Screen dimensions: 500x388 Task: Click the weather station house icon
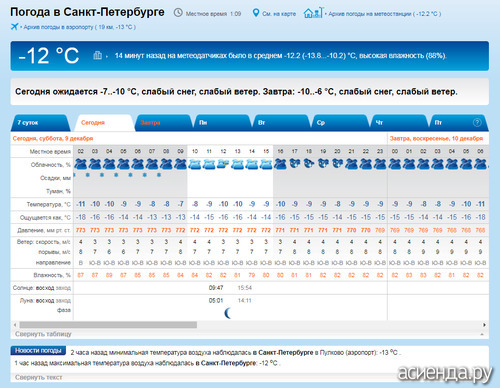tap(313, 13)
